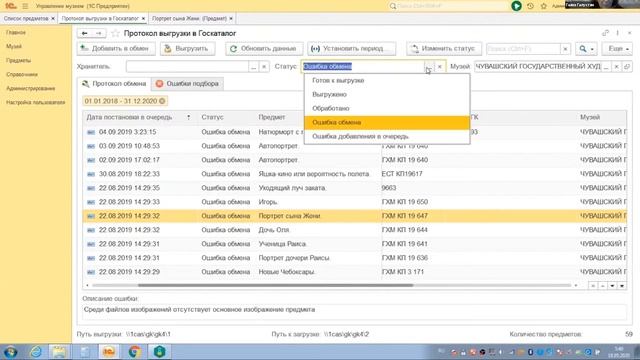Select row Дочь Оля
Viewport: 640px width, 360px height.
pos(354,230)
